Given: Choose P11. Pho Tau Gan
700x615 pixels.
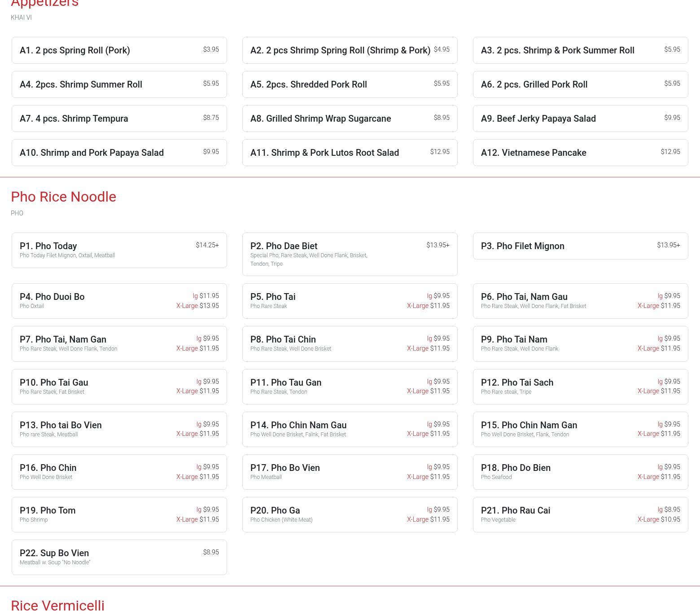Looking at the screenshot, I should [x=350, y=387].
